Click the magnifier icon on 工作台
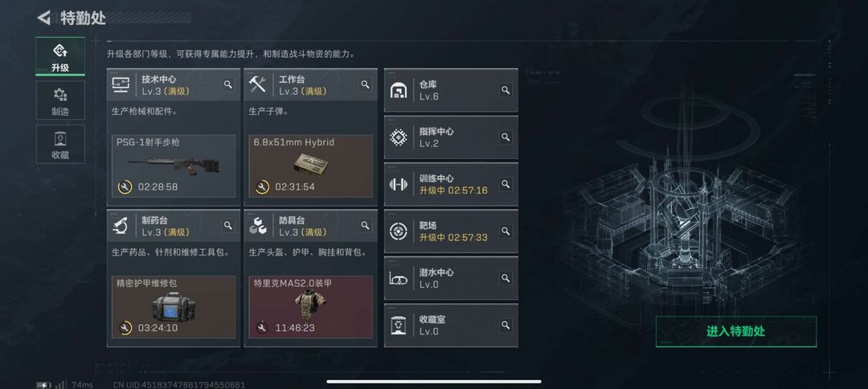Screen dimensions: 868x389 pos(366,84)
